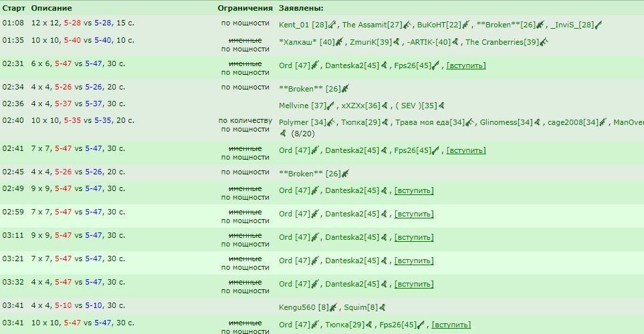Click gun icon next to Kengu560 [8]
644x334 pixels.
[334, 307]
